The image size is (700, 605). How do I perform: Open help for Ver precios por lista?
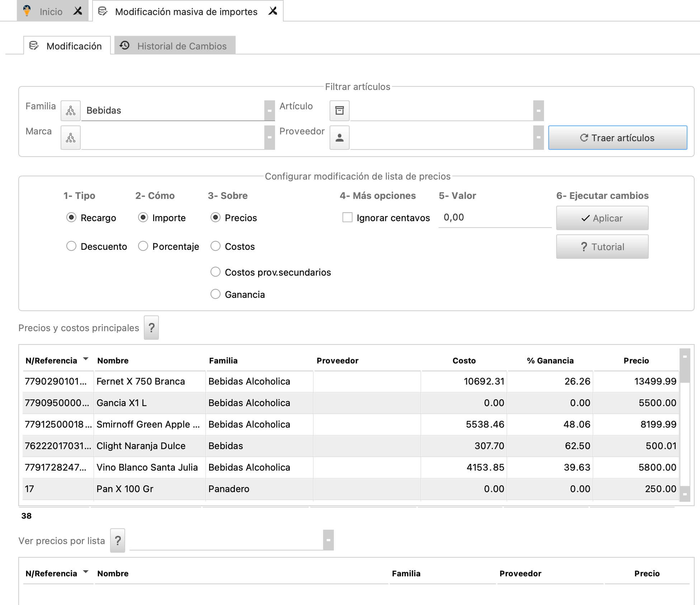118,540
